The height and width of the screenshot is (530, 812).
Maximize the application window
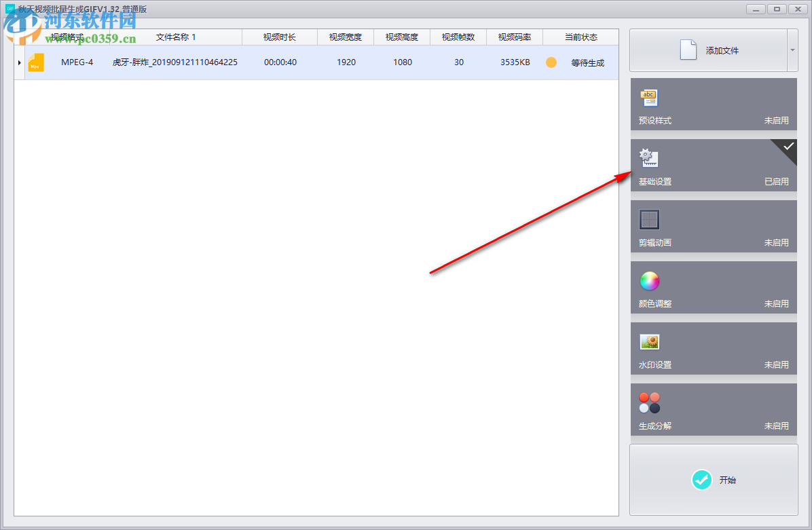tap(777, 10)
